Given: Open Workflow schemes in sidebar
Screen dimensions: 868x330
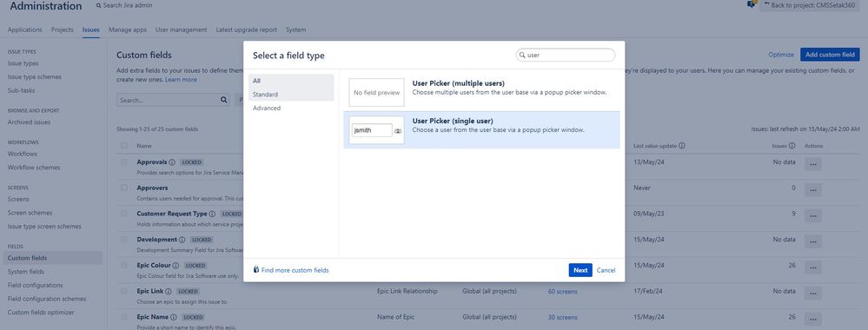Looking at the screenshot, I should [34, 168].
